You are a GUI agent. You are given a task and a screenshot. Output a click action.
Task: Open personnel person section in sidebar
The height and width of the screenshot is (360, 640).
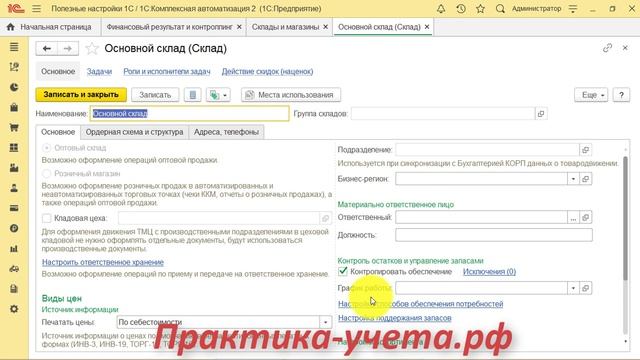[x=14, y=188]
